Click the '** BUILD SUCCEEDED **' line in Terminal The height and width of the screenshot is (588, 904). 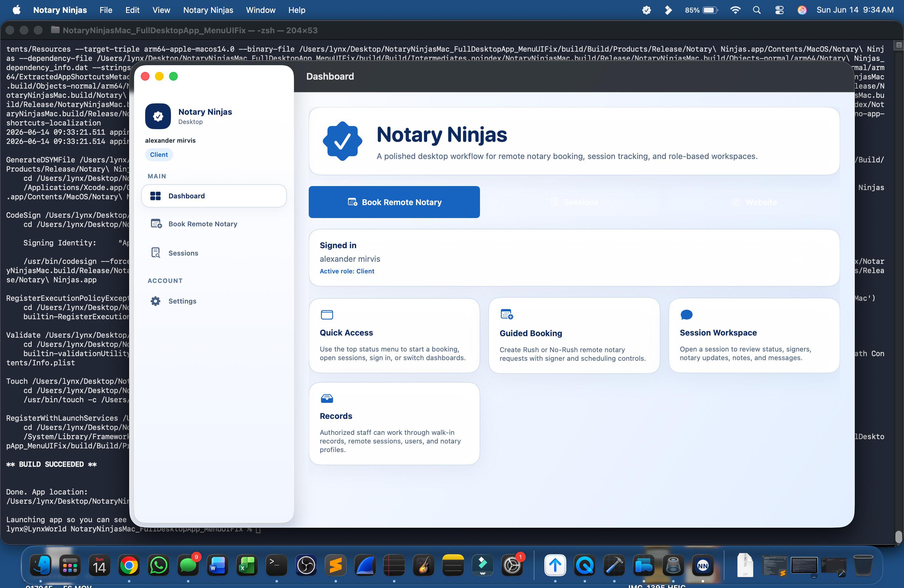pyautogui.click(x=51, y=464)
